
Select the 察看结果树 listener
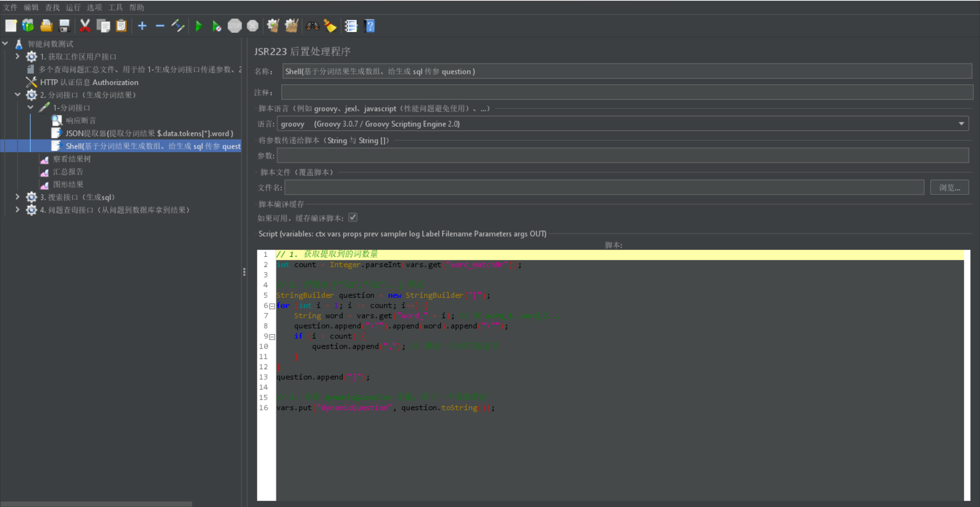(x=71, y=159)
